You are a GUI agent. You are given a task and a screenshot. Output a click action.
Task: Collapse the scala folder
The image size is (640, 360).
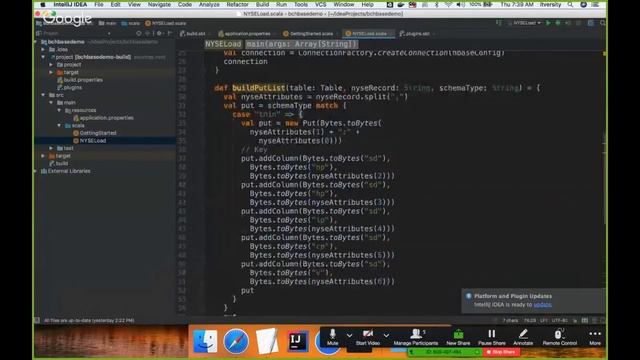59,125
